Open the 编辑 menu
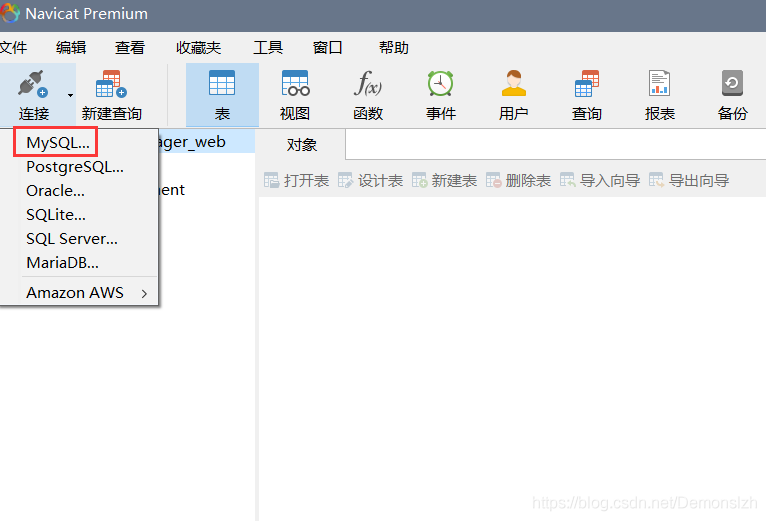This screenshot has height=521, width=766. click(71, 47)
